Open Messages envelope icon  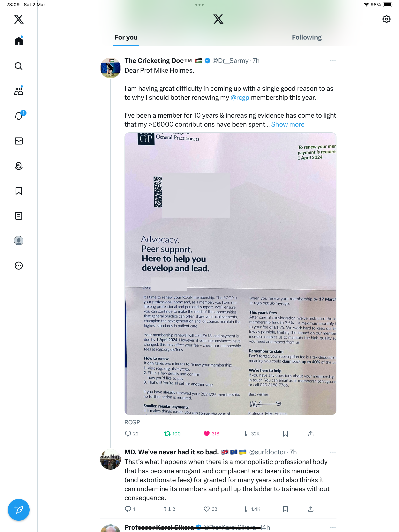[19, 141]
